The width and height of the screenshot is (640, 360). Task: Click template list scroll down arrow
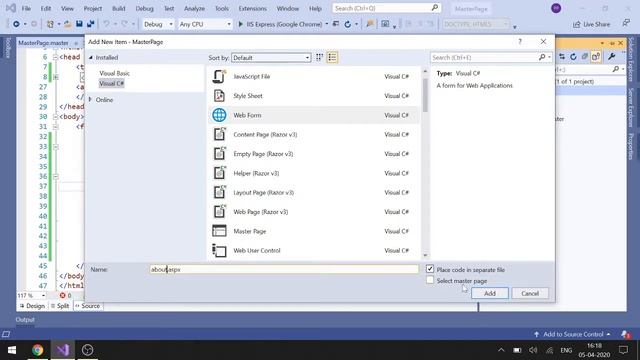425,255
